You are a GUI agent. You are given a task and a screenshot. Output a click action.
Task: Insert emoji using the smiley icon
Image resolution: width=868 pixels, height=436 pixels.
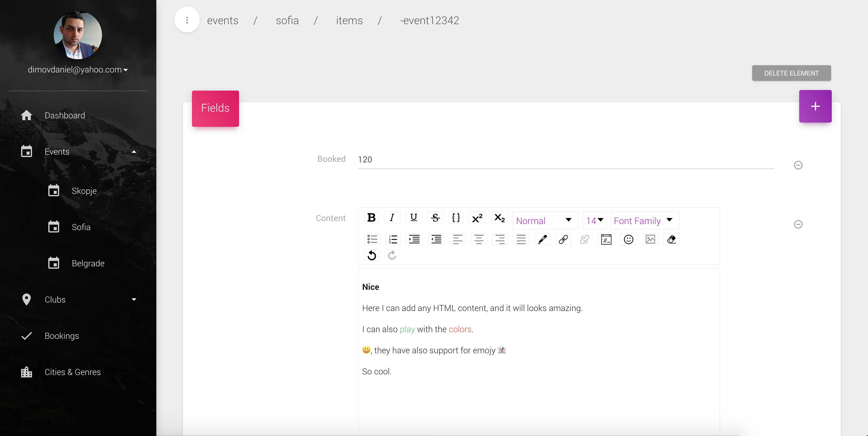point(628,239)
